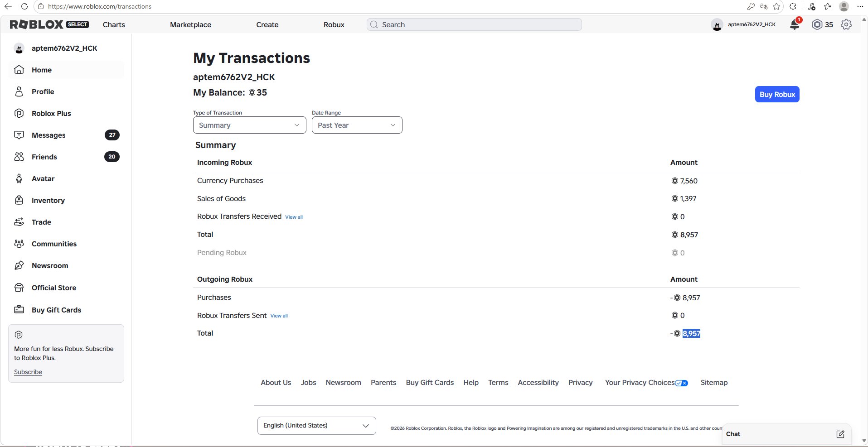868x447 pixels.
Task: Click the Trade icon in sidebar
Action: [x=19, y=222]
